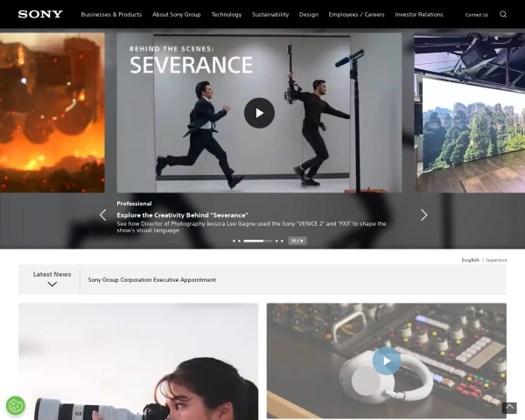Play the Severance behind-the-scenes video

pyautogui.click(x=259, y=113)
